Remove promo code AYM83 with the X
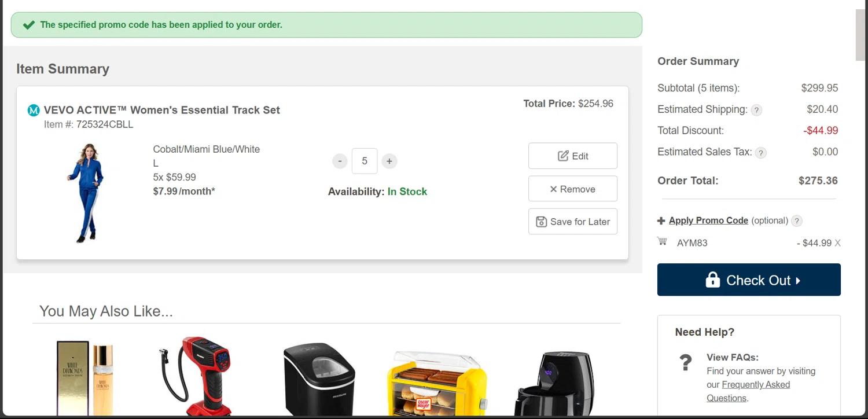This screenshot has height=419, width=868. click(837, 243)
